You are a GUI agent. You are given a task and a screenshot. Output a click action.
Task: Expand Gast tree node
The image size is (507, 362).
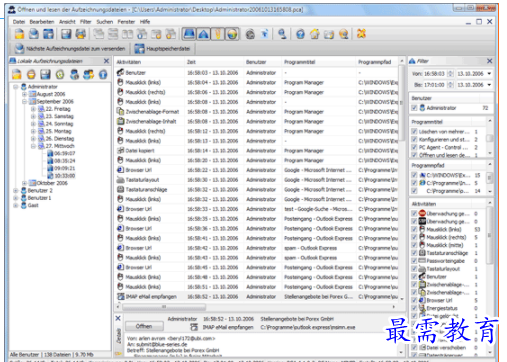pyautogui.click(x=15, y=205)
